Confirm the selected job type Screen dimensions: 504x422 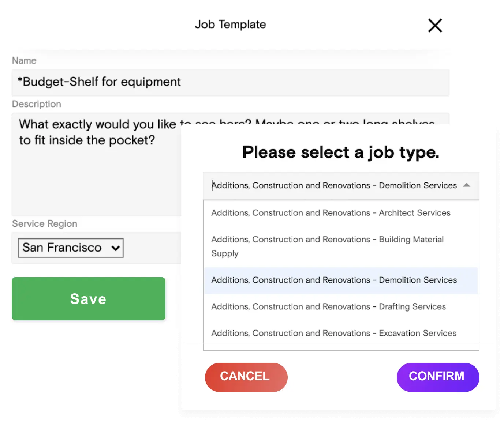click(x=438, y=377)
